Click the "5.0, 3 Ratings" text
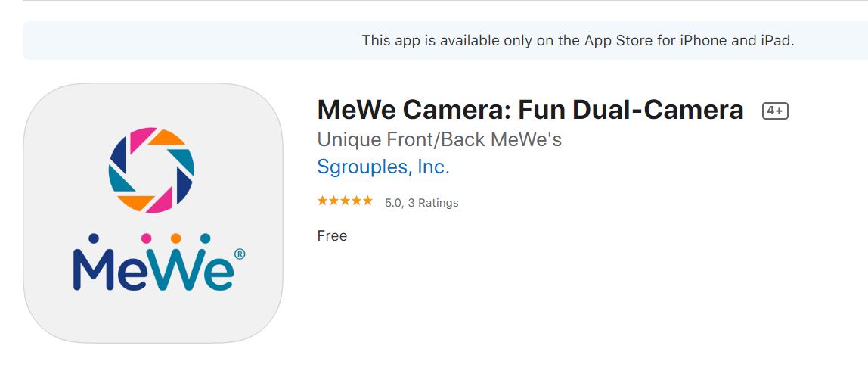The image size is (868, 377). coord(421,203)
